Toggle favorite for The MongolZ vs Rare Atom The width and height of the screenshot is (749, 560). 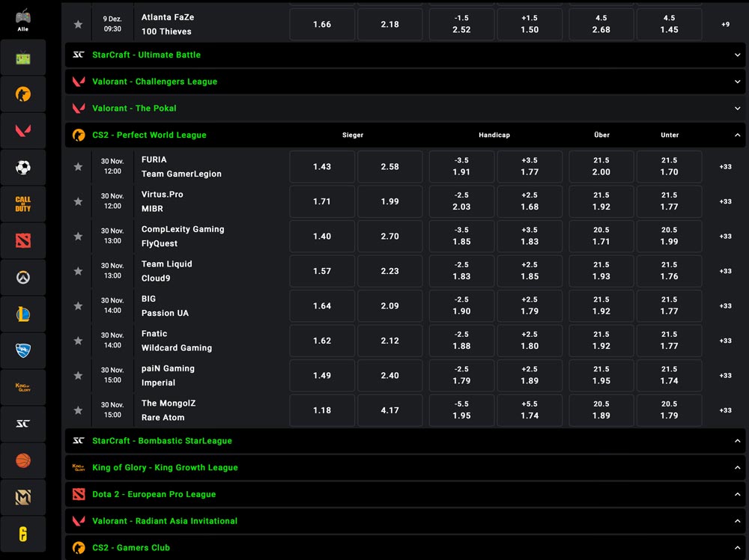(x=78, y=410)
